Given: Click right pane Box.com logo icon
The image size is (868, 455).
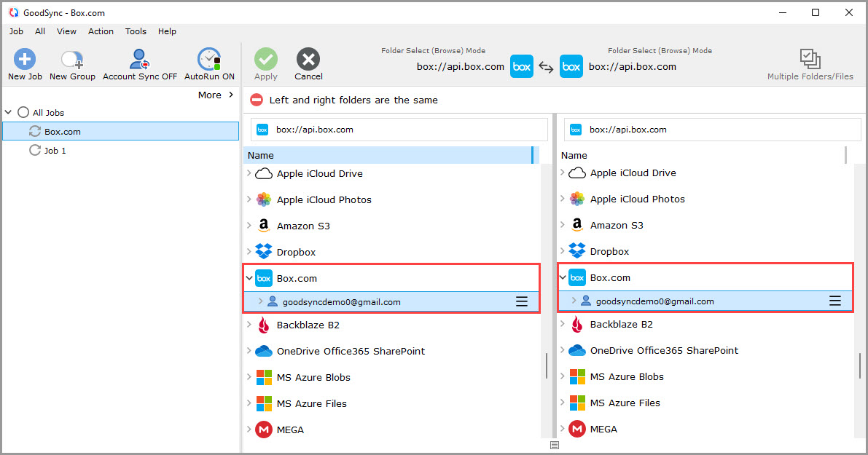Looking at the screenshot, I should pyautogui.click(x=576, y=277).
